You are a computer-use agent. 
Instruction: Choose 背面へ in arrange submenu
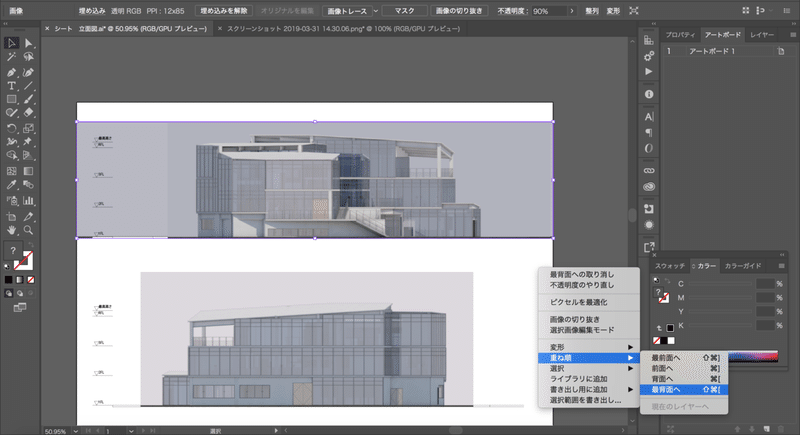point(684,379)
